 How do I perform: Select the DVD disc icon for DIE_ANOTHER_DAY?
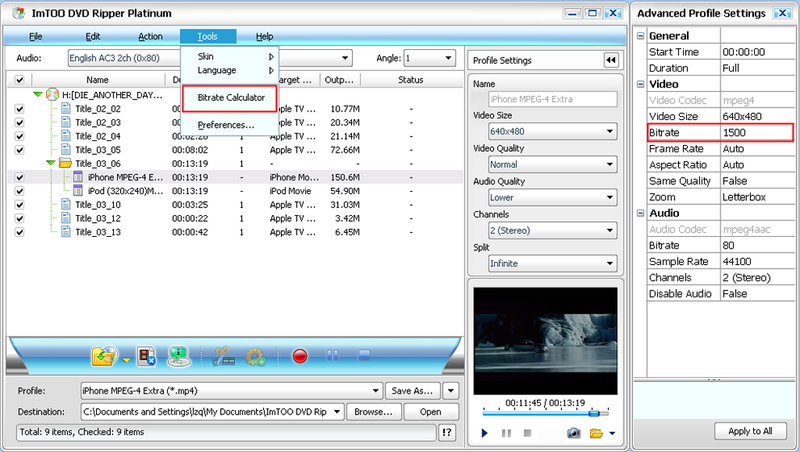click(x=52, y=94)
